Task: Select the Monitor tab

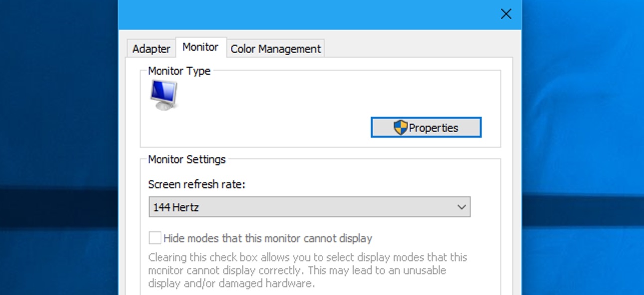Action: (201, 46)
